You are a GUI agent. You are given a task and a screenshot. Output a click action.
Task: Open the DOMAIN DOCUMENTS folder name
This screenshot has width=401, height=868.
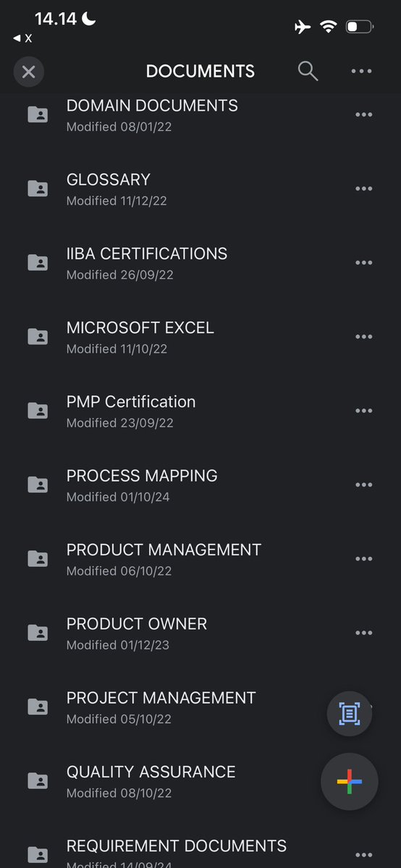[152, 105]
